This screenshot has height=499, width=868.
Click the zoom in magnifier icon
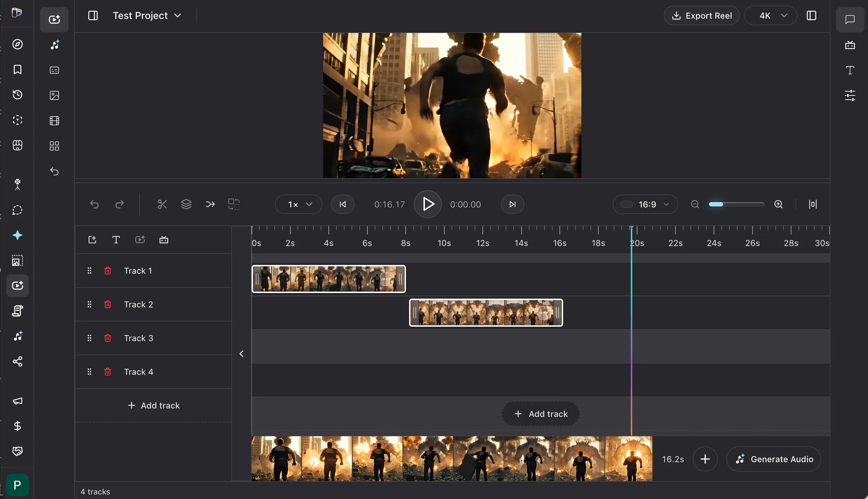(779, 204)
